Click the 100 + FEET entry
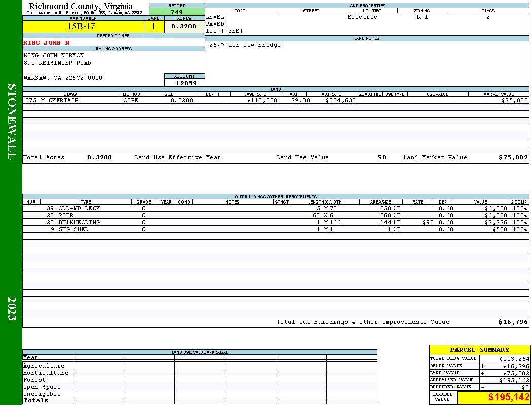 [224, 31]
